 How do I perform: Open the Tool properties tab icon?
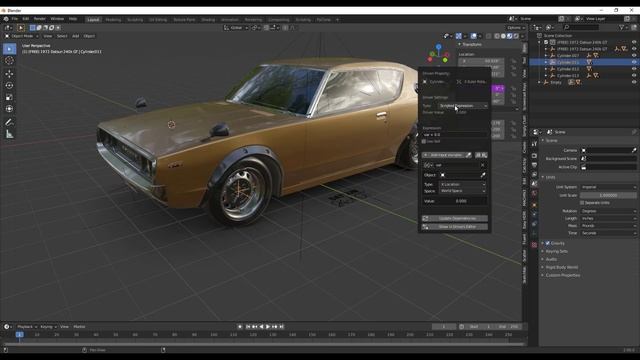pos(534,144)
